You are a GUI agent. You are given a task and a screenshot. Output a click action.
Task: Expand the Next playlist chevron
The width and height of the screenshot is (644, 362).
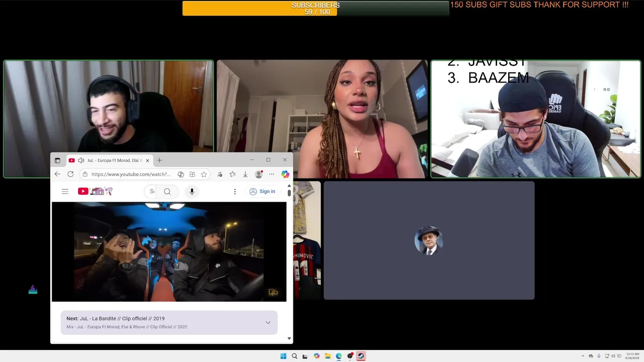[x=268, y=322]
